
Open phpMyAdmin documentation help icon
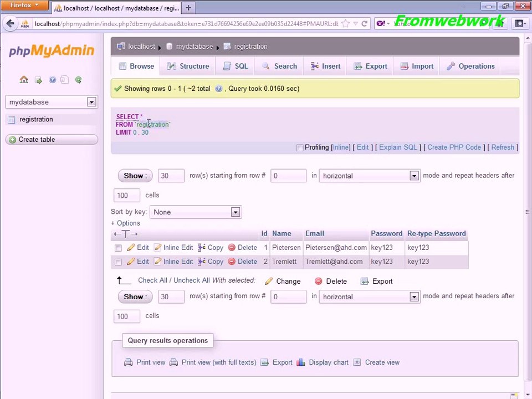(x=52, y=80)
